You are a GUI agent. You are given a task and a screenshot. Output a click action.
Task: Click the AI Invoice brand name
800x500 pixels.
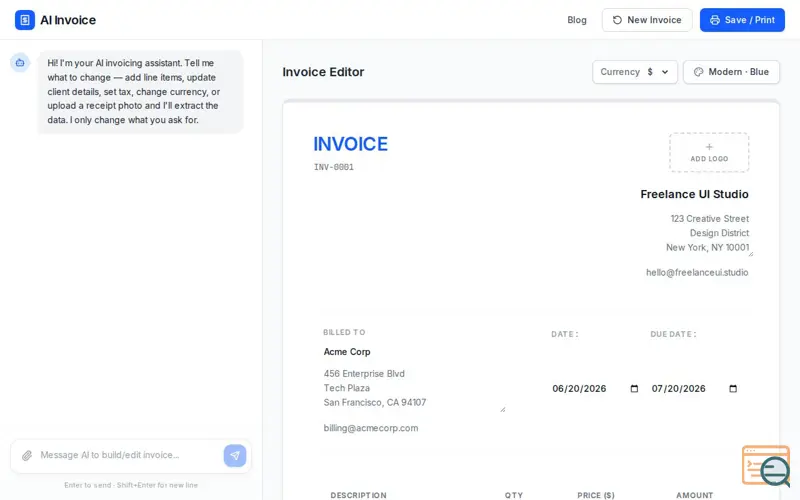68,20
